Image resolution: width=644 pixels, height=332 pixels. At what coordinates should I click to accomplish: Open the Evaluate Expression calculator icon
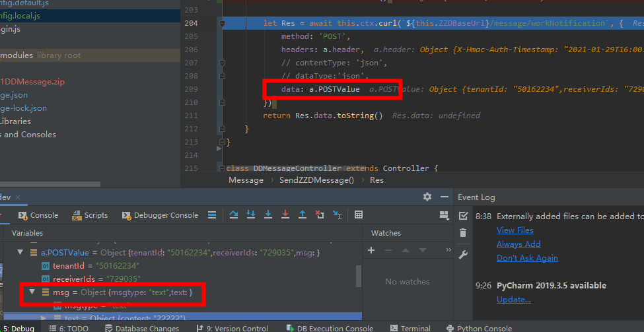[359, 215]
